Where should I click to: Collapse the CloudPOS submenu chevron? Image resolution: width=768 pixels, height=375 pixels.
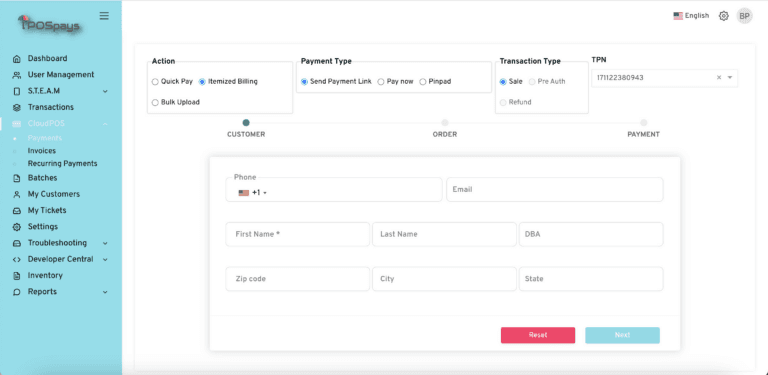[x=105, y=124]
